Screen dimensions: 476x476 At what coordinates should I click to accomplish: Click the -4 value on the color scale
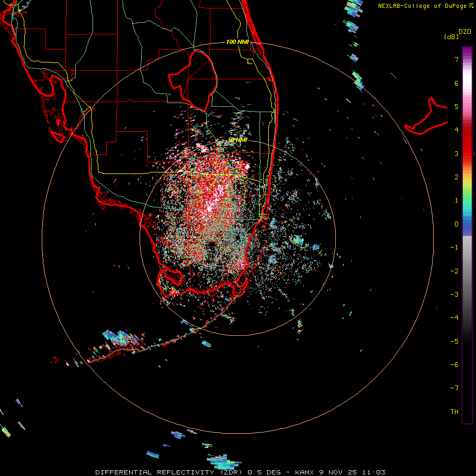point(454,317)
